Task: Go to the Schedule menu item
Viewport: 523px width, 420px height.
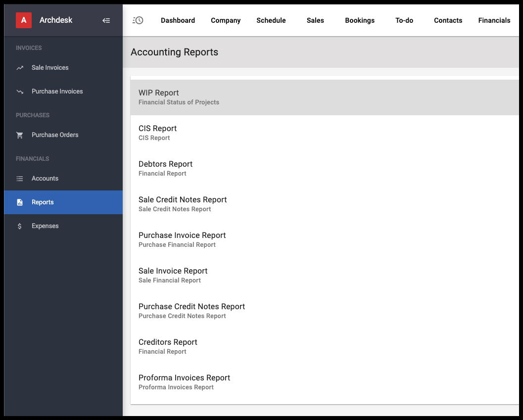Action: (x=271, y=20)
